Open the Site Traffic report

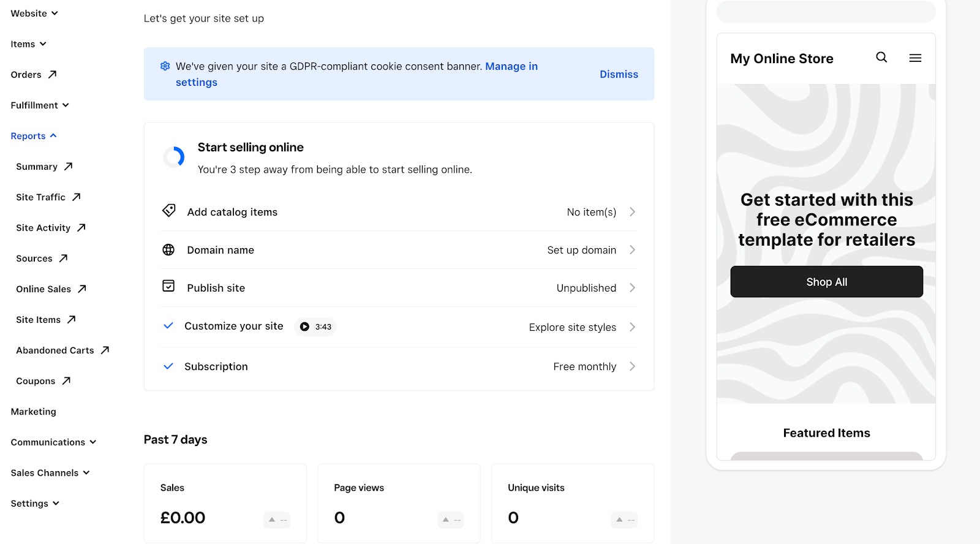(41, 197)
